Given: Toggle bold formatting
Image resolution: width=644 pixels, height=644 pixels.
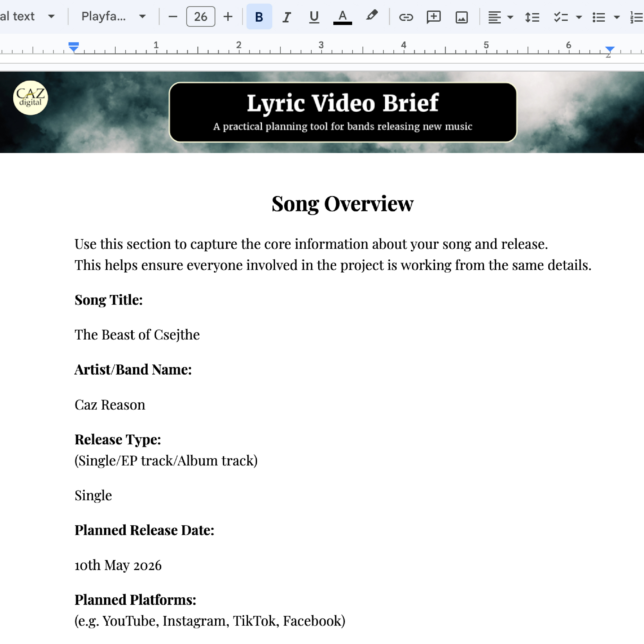Looking at the screenshot, I should tap(259, 17).
